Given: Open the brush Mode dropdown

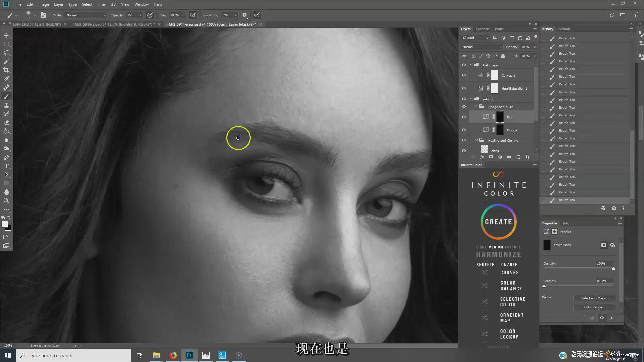Looking at the screenshot, I should pyautogui.click(x=86, y=15).
